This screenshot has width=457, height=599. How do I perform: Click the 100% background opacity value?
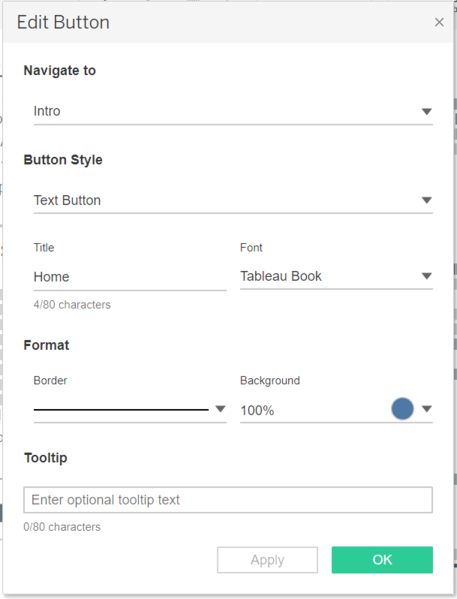point(257,410)
